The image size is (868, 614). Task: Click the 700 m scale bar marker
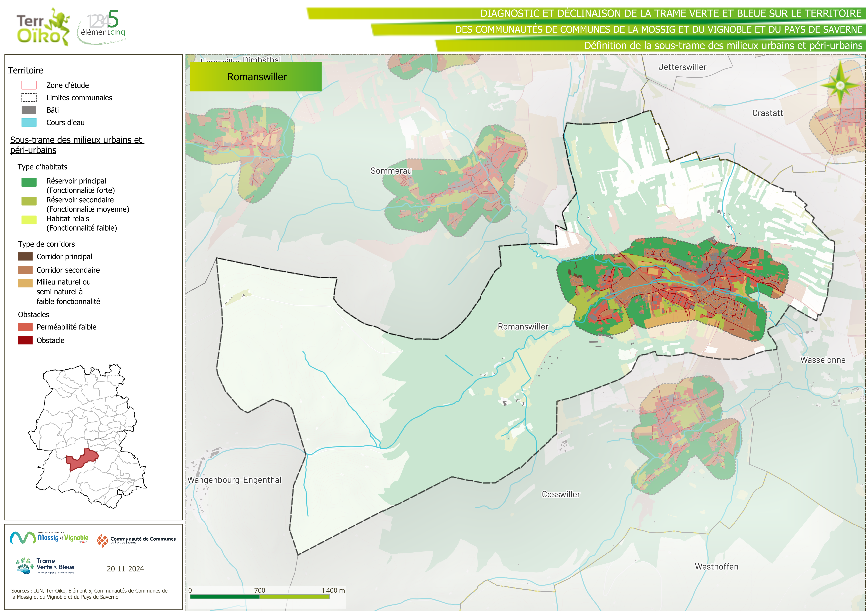[259, 591]
